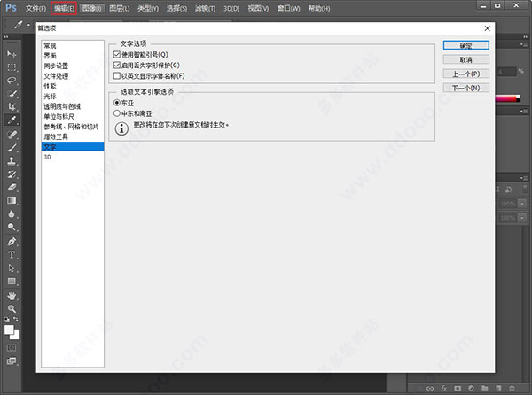The width and height of the screenshot is (532, 395).
Task: Select the Rectangle shape tool
Action: [12, 281]
